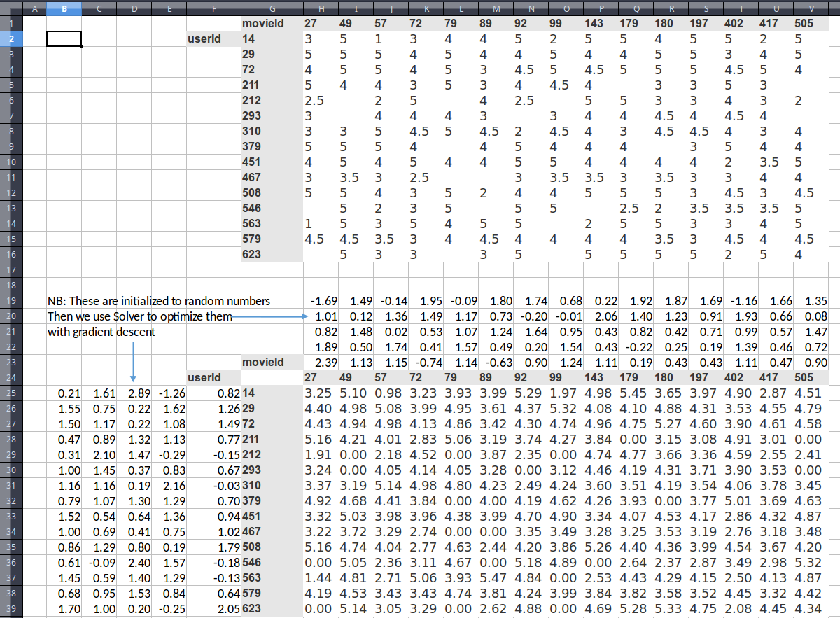Select entire column K via header
This screenshot has height=618, width=840.
[426, 8]
